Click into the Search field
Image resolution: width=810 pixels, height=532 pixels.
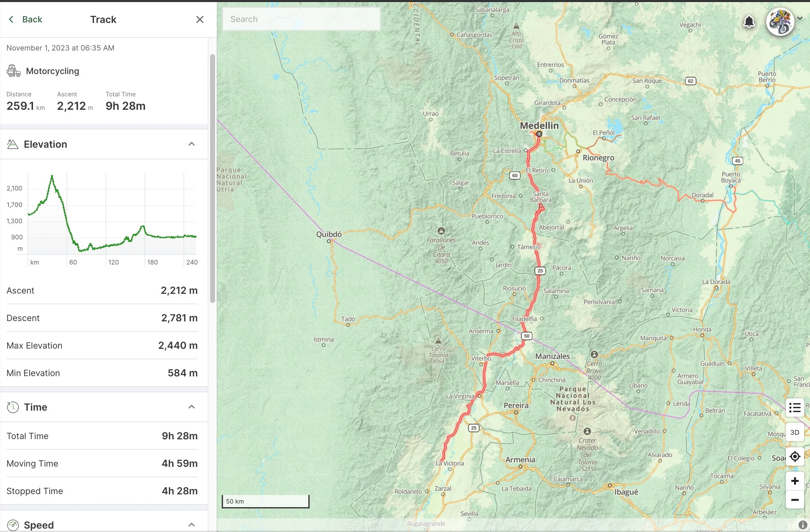coord(301,19)
